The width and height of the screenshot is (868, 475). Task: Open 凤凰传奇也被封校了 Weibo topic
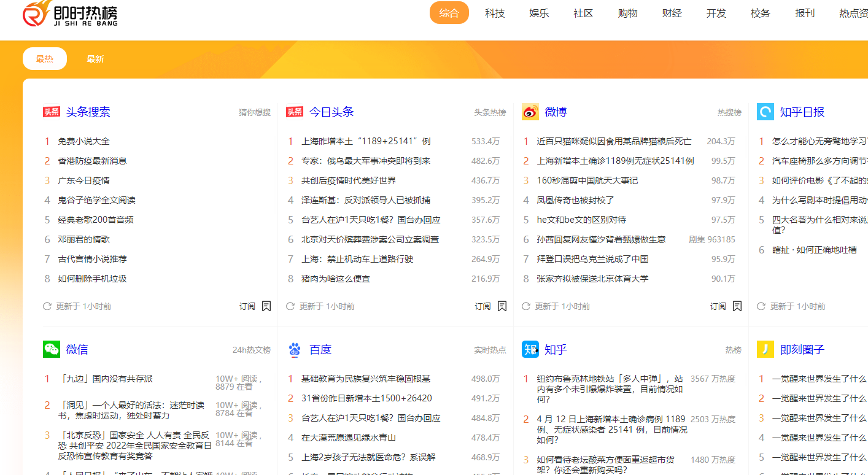point(576,200)
